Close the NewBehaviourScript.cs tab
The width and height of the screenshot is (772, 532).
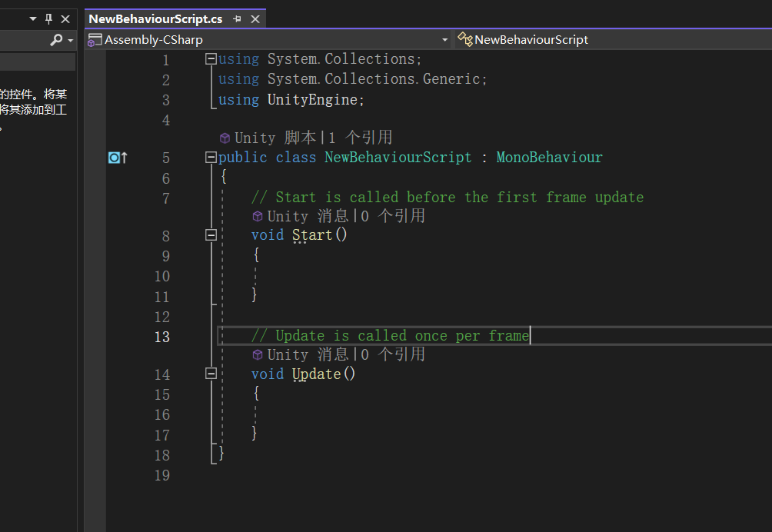[255, 19]
